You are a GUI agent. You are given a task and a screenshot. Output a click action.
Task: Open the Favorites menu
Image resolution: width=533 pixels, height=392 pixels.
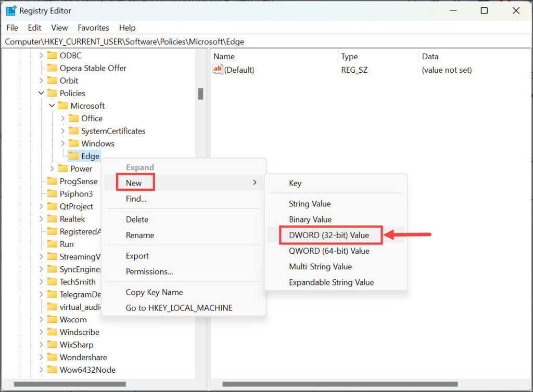93,28
